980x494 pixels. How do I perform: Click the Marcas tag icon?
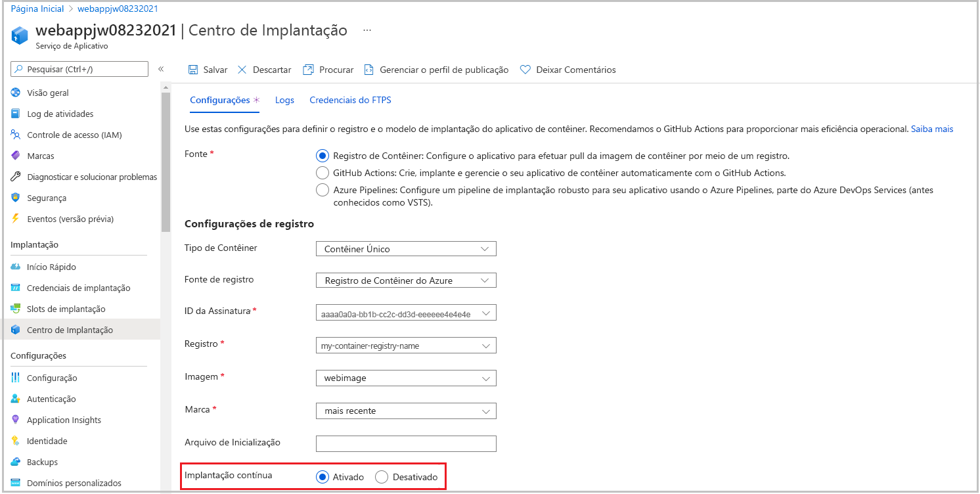tap(16, 156)
